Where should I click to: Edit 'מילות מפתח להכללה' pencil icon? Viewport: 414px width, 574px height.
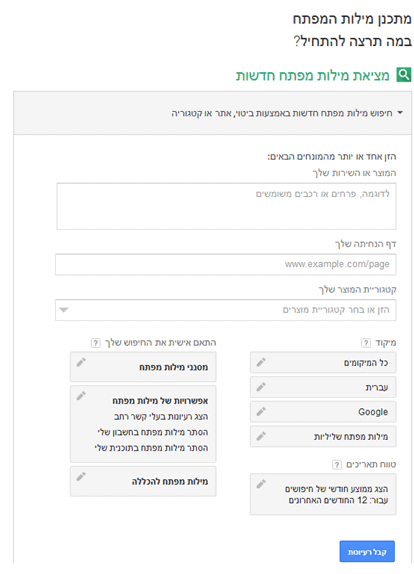coord(81,477)
